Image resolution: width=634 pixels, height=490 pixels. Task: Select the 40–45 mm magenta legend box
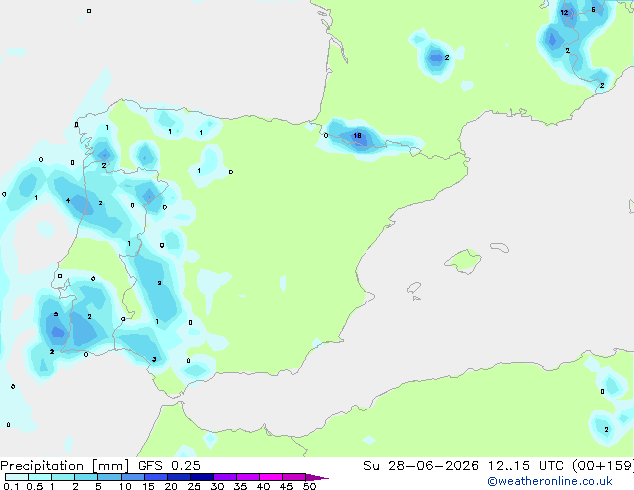tap(271, 477)
